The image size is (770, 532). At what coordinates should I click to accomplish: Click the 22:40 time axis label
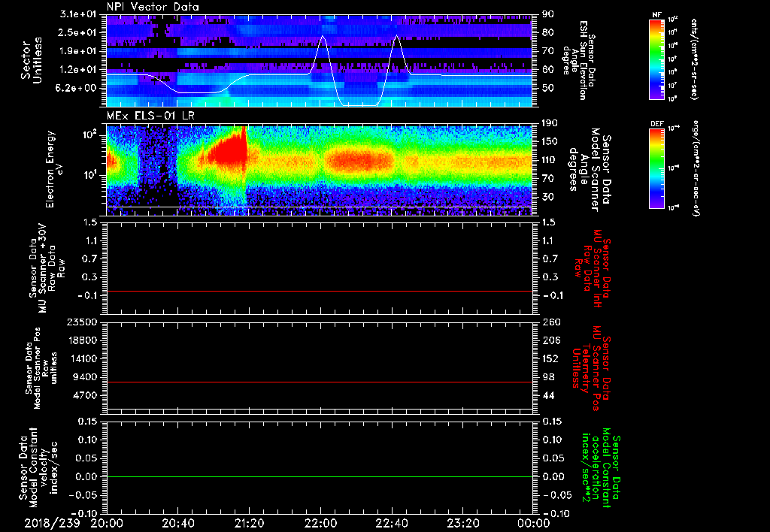coord(391,523)
